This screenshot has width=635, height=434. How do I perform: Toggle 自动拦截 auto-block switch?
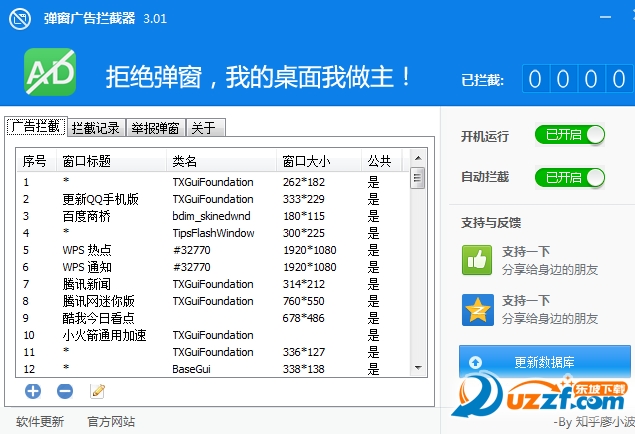(569, 177)
